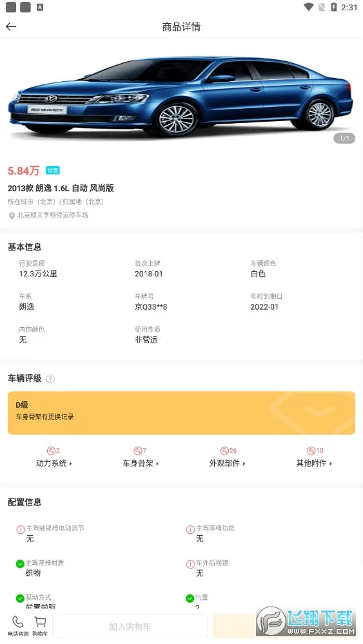
Task: Tap the power system inspection icon
Action: click(50, 451)
